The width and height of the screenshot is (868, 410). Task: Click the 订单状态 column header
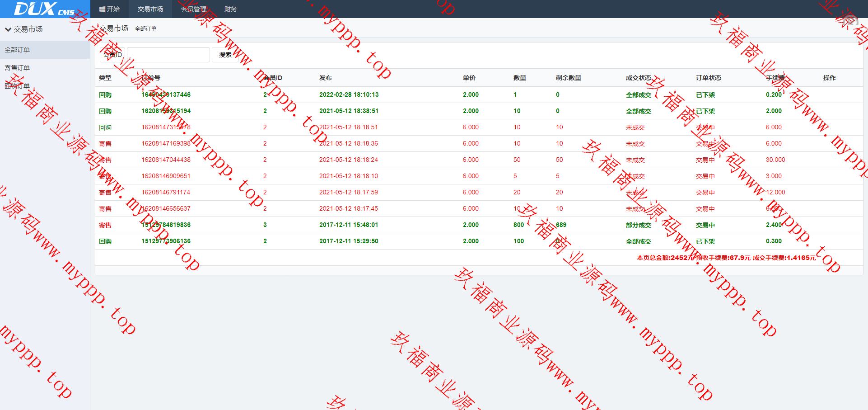coord(708,78)
